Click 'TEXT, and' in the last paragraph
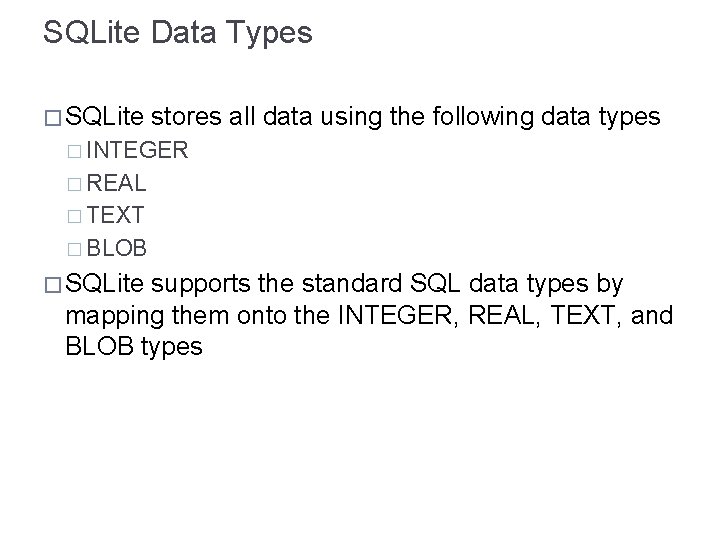 coord(612,315)
